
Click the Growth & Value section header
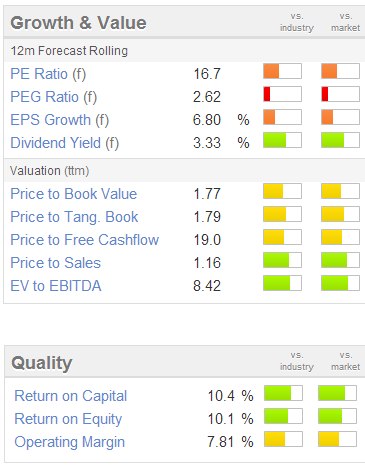(x=78, y=23)
